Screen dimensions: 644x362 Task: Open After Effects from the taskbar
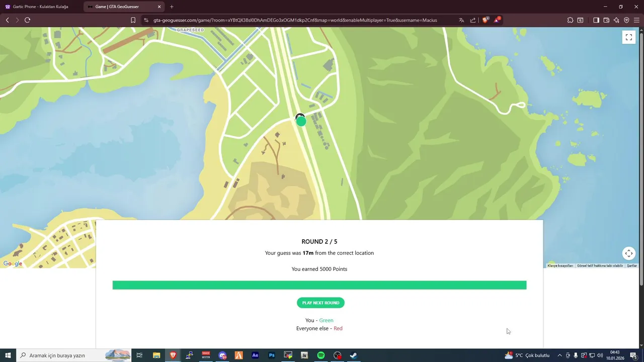tap(255, 355)
